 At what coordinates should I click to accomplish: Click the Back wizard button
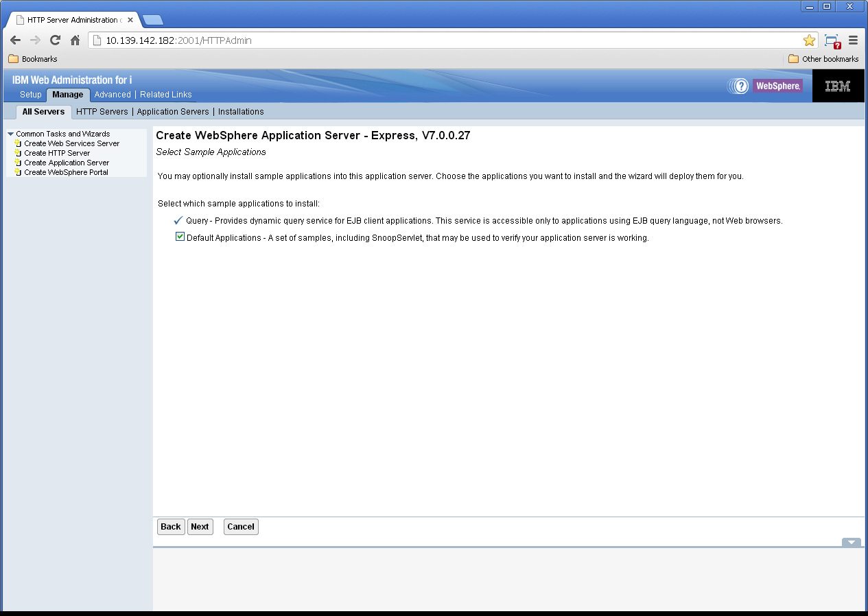[x=171, y=527]
